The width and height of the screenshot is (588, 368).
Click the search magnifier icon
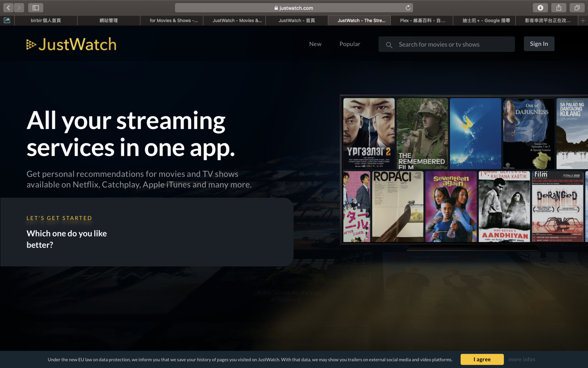[x=389, y=45]
